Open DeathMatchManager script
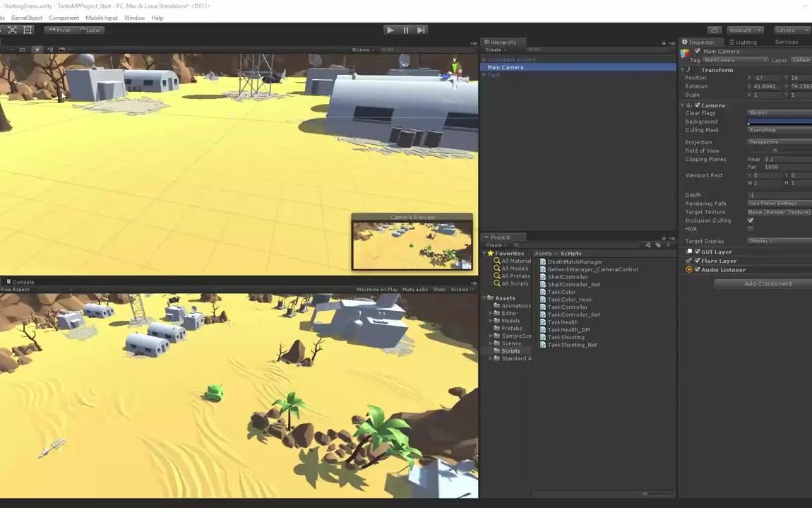 click(571, 262)
